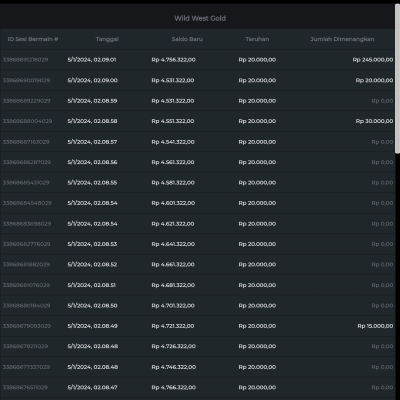Click Rp 0,00 win in the 02.08.57 row
Viewport: 400px width, 400px height.
click(382, 142)
